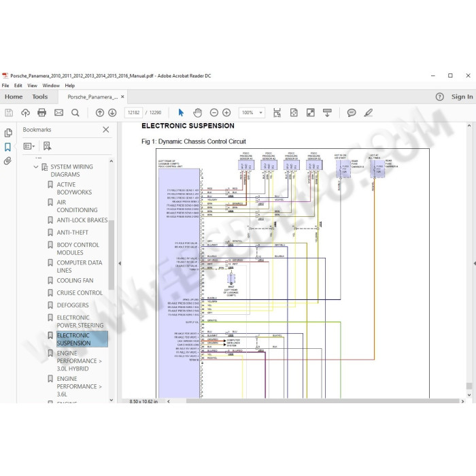The height and width of the screenshot is (476, 476).
Task: Go to next page arrow
Action: pyautogui.click(x=112, y=113)
